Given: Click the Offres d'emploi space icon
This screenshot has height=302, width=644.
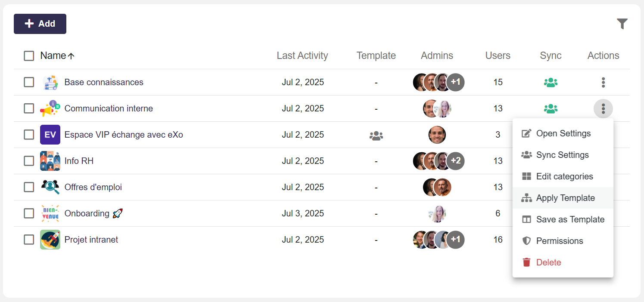Looking at the screenshot, I should pyautogui.click(x=50, y=187).
